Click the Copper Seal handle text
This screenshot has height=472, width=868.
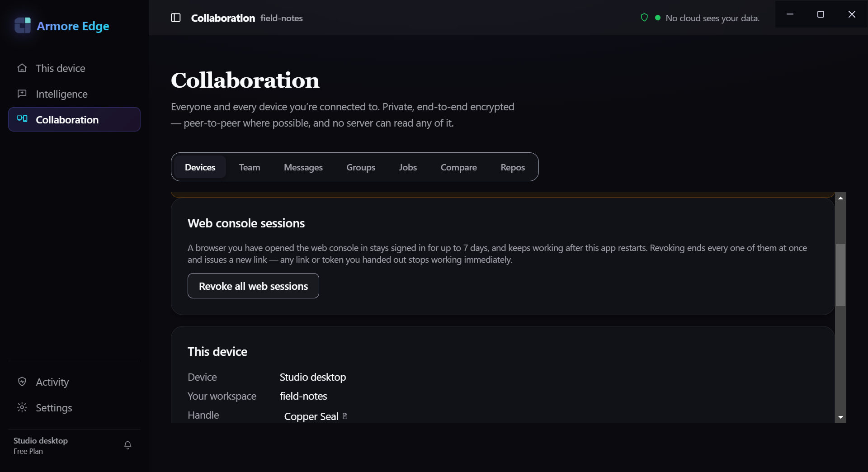(x=311, y=416)
